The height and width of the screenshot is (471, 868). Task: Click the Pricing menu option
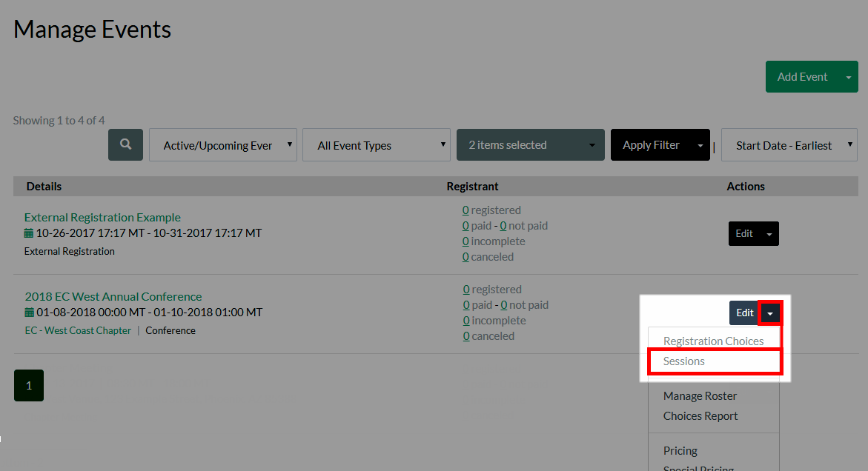(680, 451)
